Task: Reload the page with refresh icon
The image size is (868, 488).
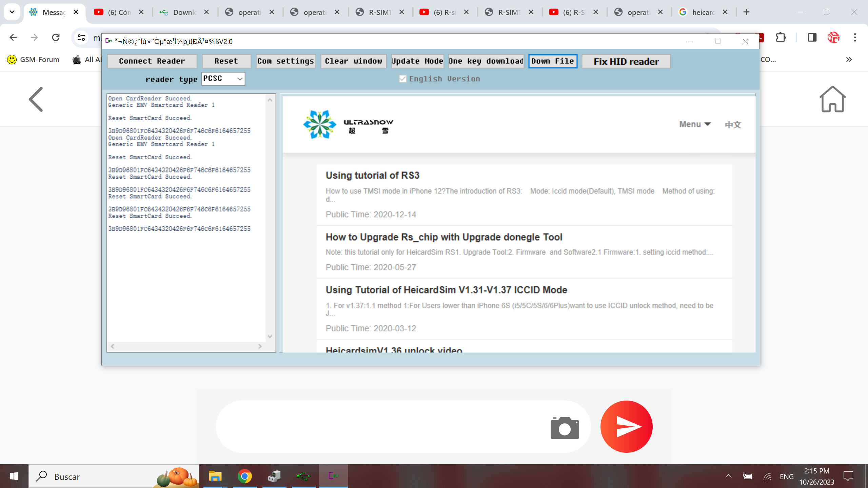Action: point(56,37)
